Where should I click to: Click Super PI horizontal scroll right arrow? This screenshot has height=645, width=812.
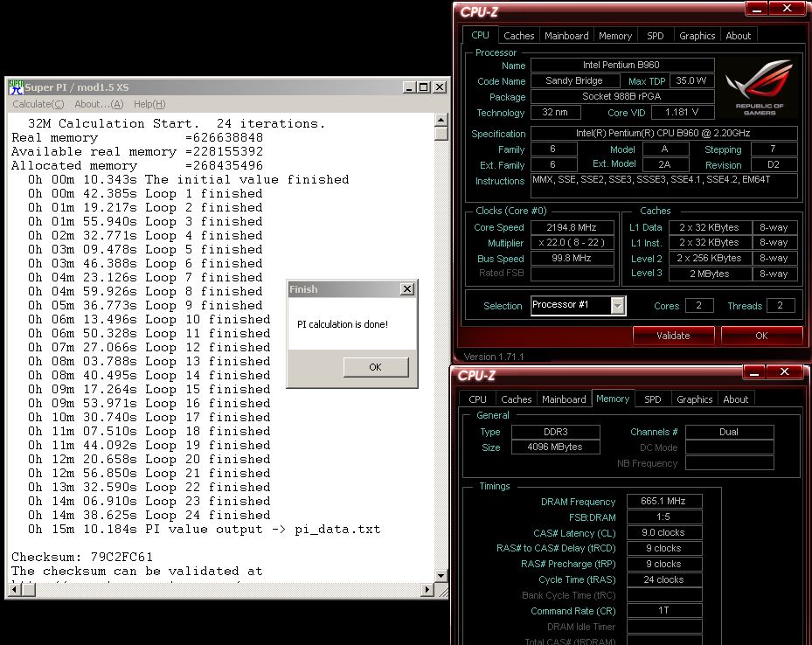[427, 590]
